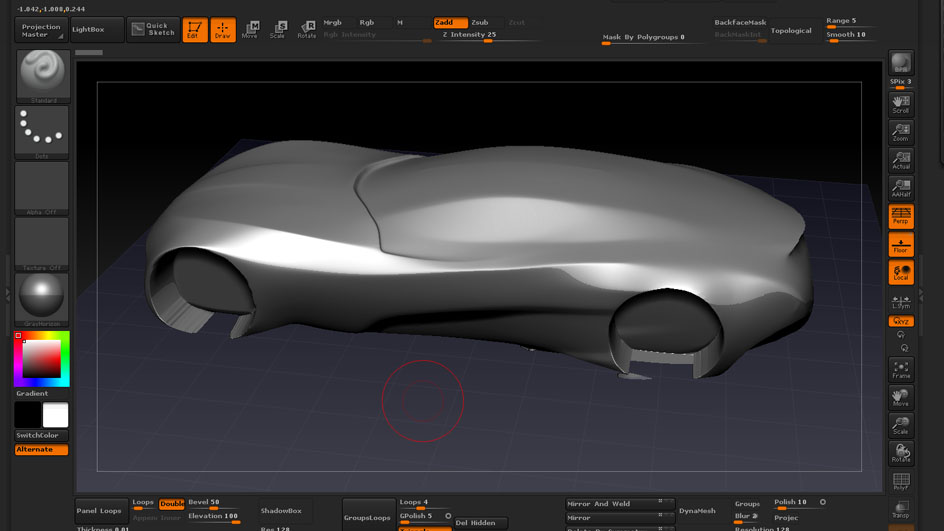The height and width of the screenshot is (531, 944).
Task: Adjust Elevation 100 slider
Action: 214,517
